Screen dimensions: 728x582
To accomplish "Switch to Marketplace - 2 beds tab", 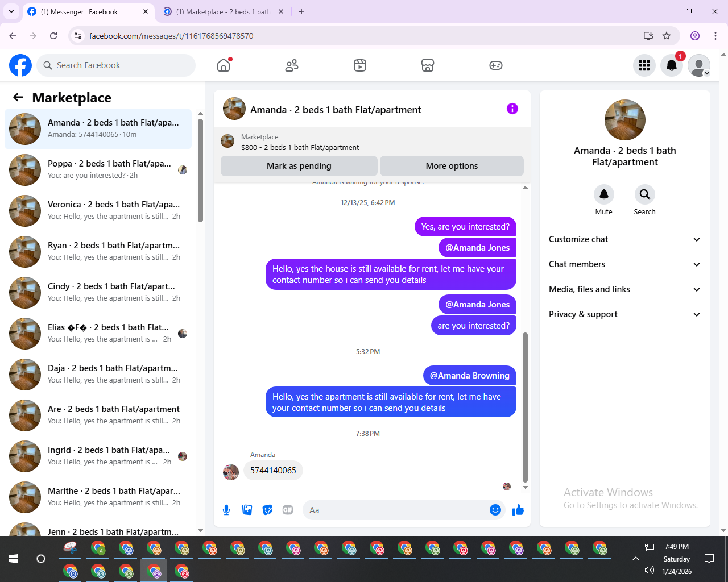I will point(224,12).
